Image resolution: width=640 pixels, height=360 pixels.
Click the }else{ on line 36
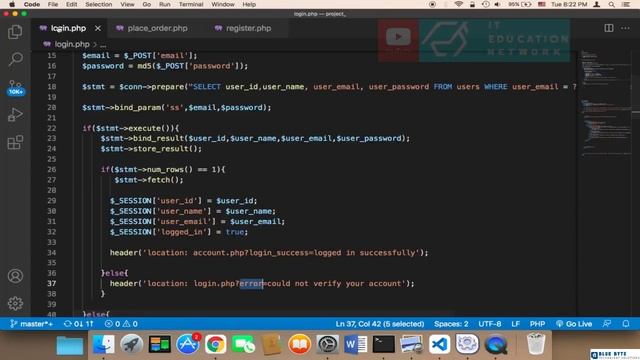point(115,273)
